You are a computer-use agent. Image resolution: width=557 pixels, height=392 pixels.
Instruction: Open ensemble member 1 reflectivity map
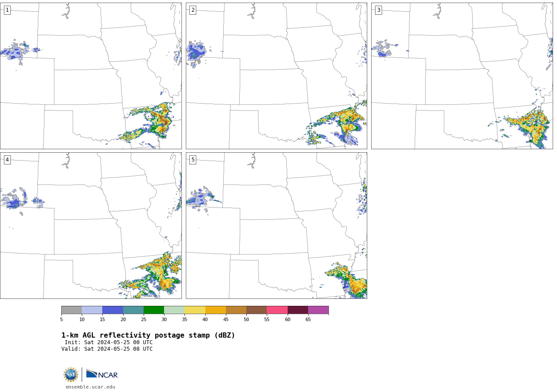pyautogui.click(x=91, y=76)
